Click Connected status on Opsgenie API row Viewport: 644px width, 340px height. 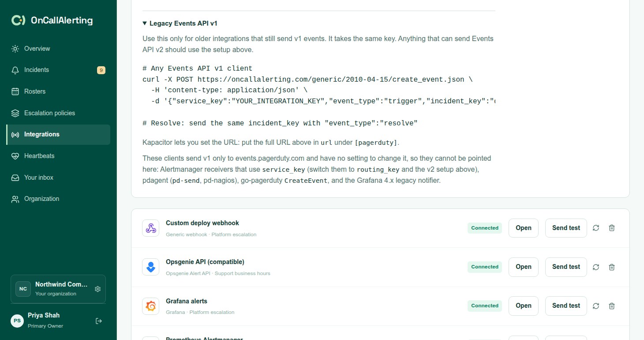[x=485, y=267]
